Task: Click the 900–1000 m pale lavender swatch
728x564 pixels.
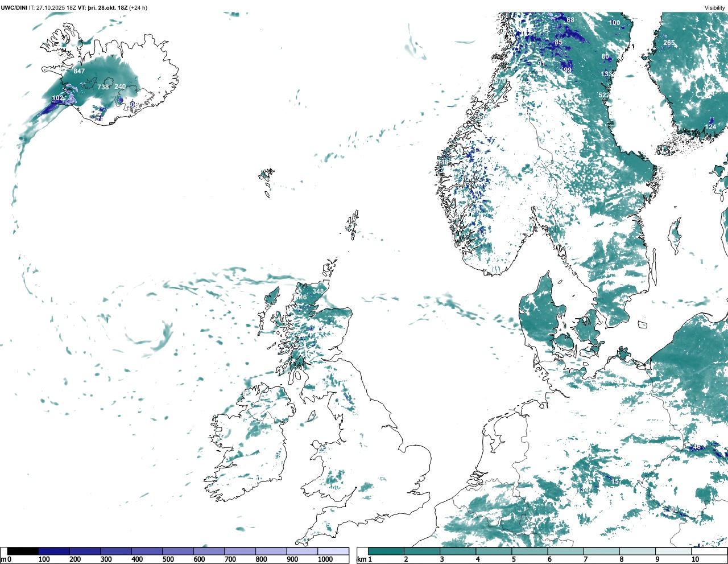Action: 301,551
